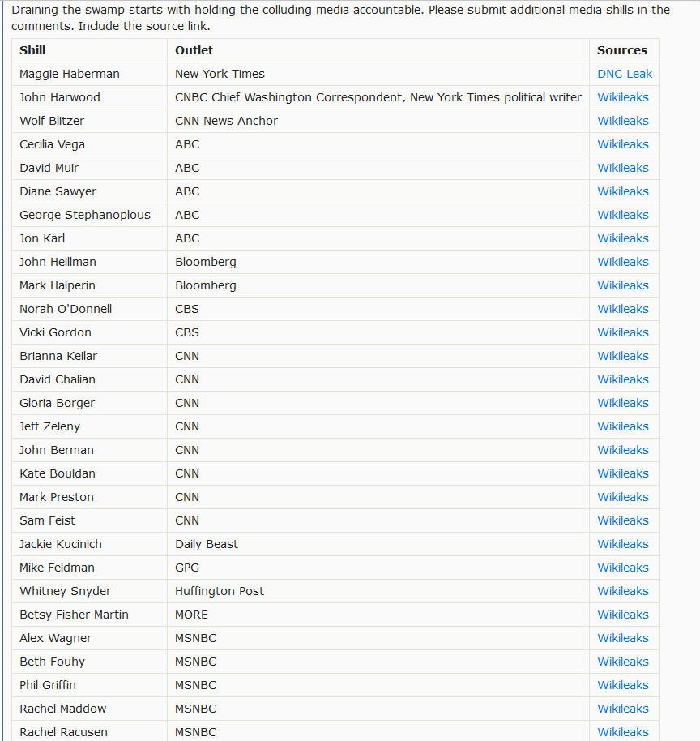Screen dimensions: 700x741
Task: Select the name Maggie Haberman
Action: pyautogui.click(x=70, y=74)
